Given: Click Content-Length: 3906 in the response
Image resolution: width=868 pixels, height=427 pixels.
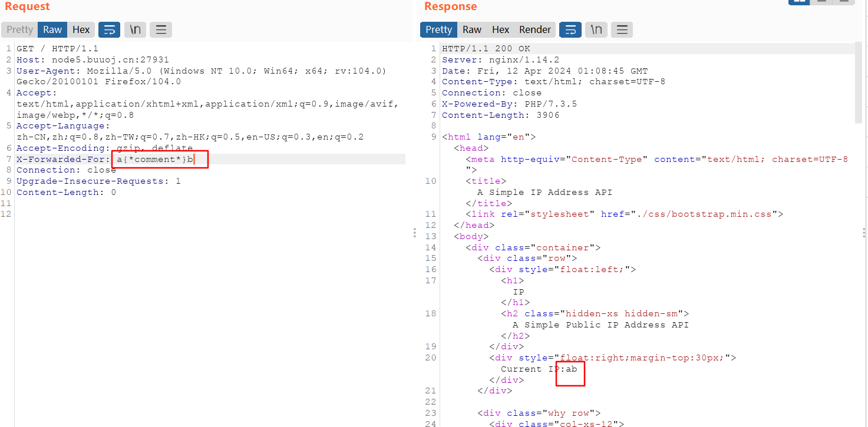Looking at the screenshot, I should click(501, 115).
